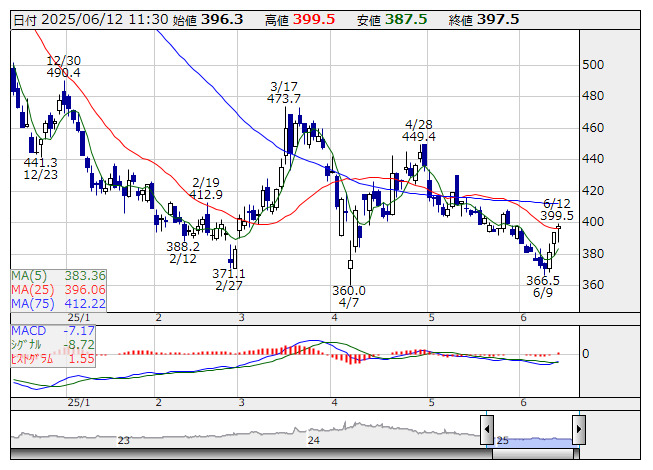Click the 4/7 low label 360.0

[x=349, y=290]
